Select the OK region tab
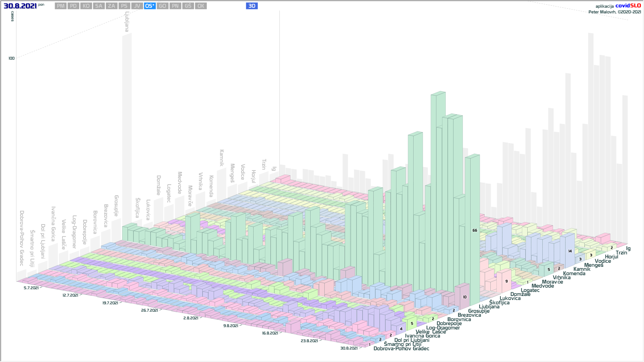The width and height of the screenshot is (644, 362). pyautogui.click(x=201, y=6)
